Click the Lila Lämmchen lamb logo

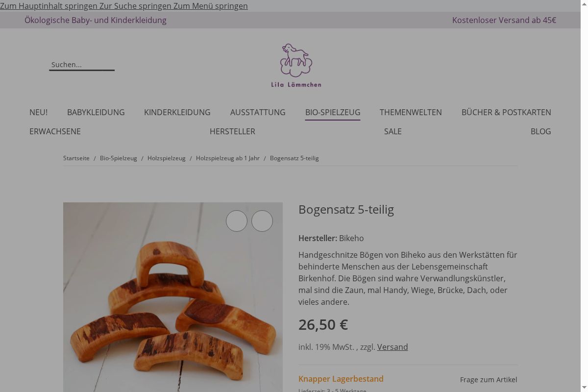(296, 65)
